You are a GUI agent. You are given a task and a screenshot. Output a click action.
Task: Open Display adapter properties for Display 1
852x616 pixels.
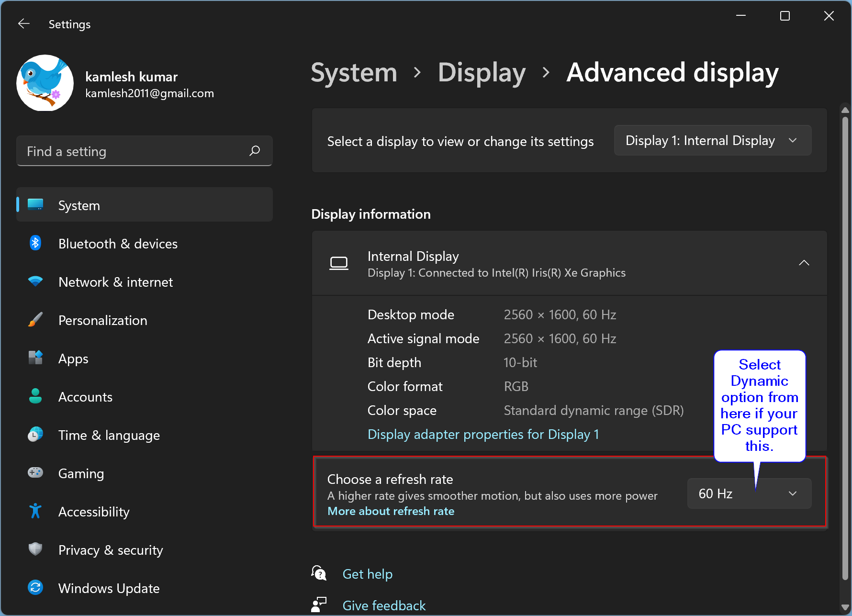pos(483,434)
